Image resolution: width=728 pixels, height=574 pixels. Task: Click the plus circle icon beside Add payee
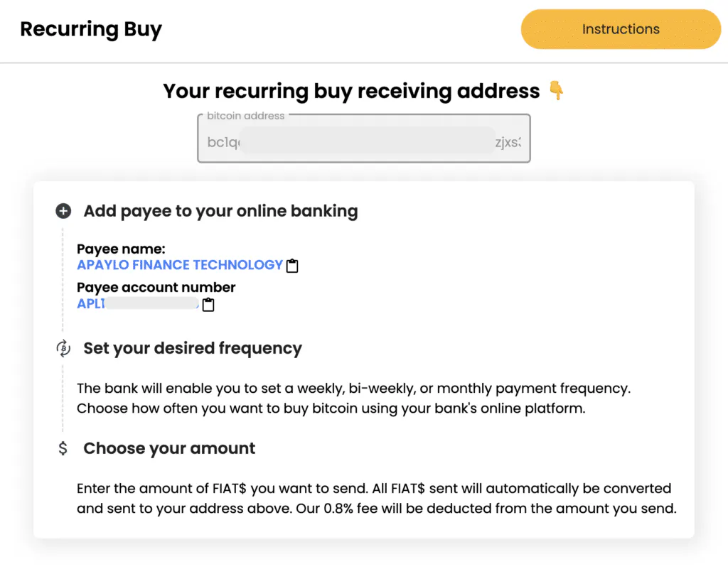click(x=63, y=211)
